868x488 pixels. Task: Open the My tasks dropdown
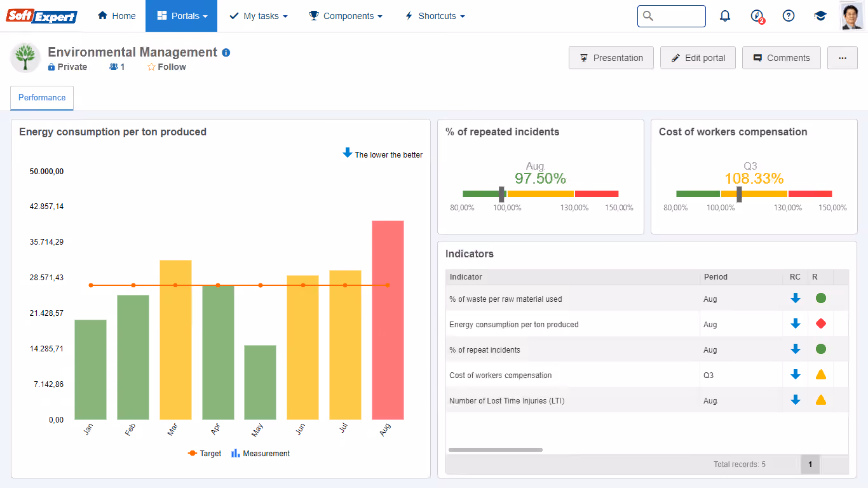click(x=259, y=16)
